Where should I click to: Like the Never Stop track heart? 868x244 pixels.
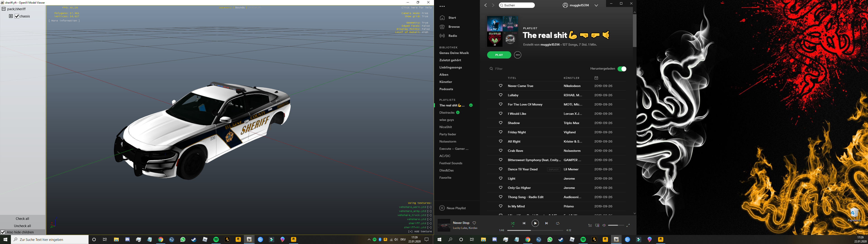coord(474,223)
